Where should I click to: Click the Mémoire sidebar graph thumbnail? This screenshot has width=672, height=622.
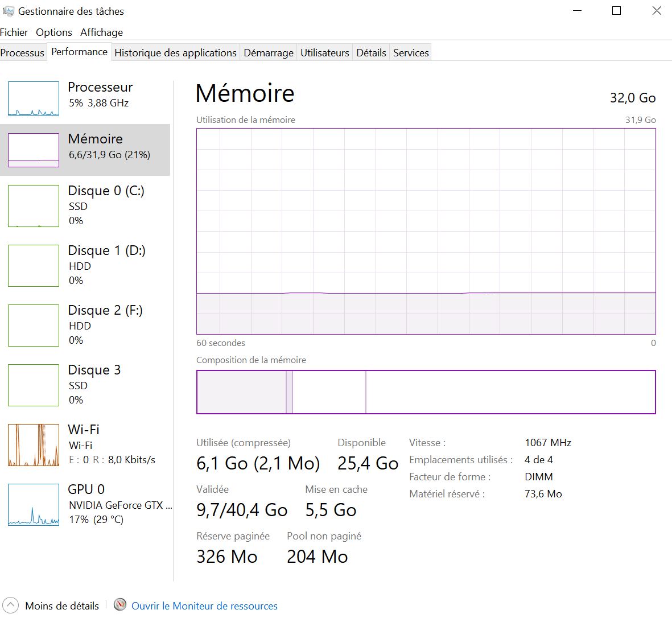coord(34,150)
